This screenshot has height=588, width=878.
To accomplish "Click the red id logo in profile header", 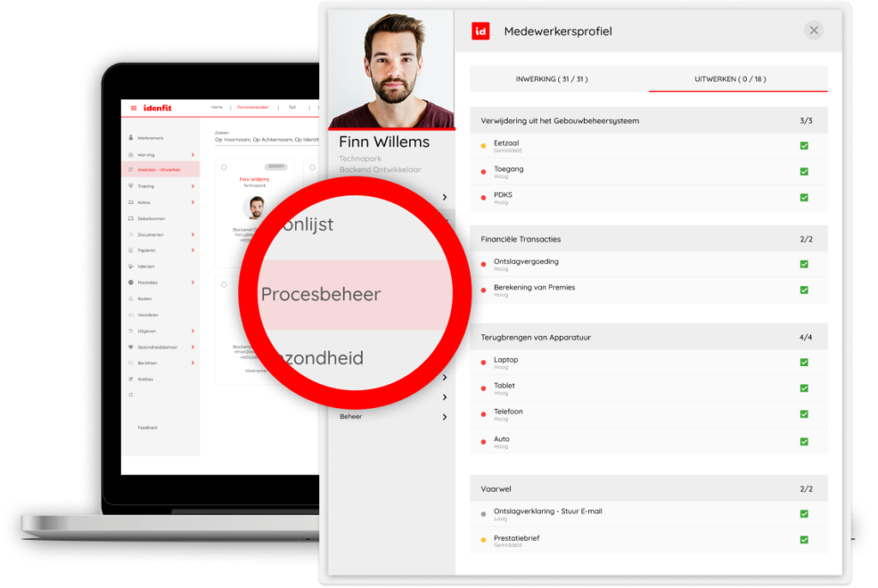I will pos(481,32).
